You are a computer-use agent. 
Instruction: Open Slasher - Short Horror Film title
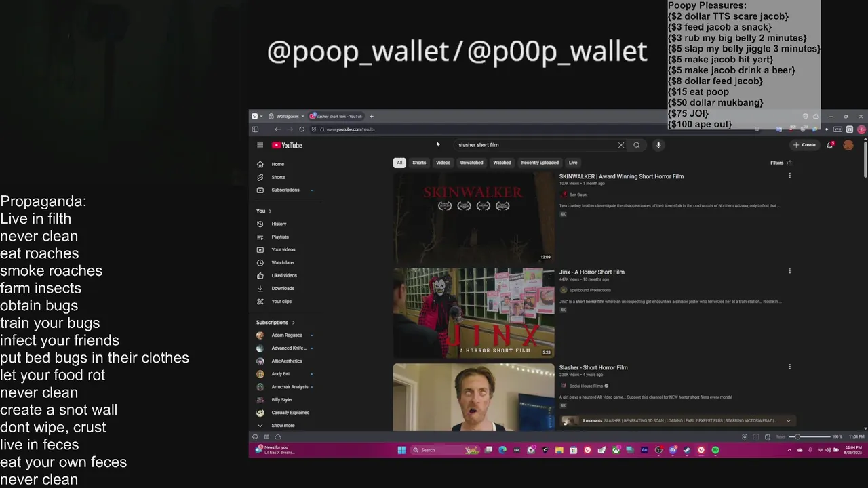tap(593, 367)
